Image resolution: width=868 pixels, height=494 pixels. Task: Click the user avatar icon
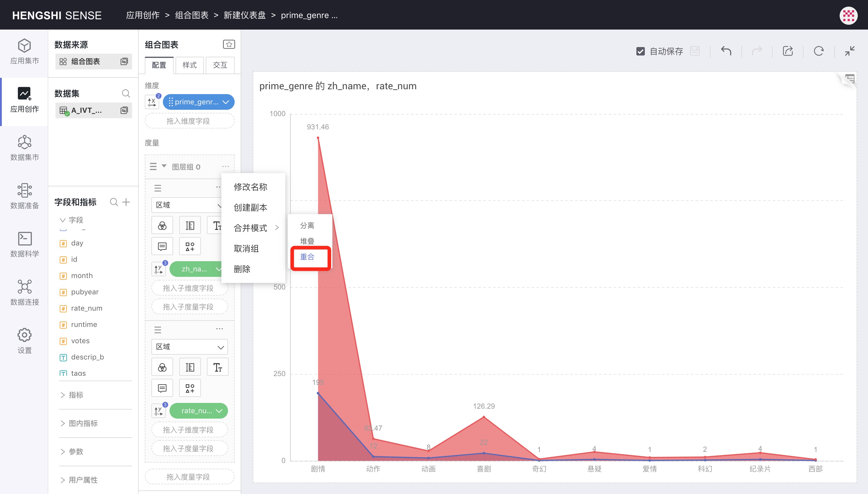848,15
